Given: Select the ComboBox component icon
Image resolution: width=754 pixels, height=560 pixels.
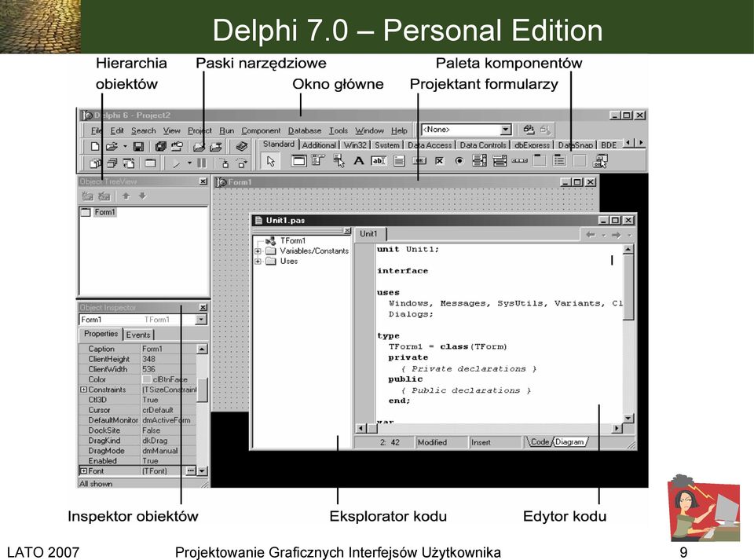Looking at the screenshot, I should coord(500,160).
